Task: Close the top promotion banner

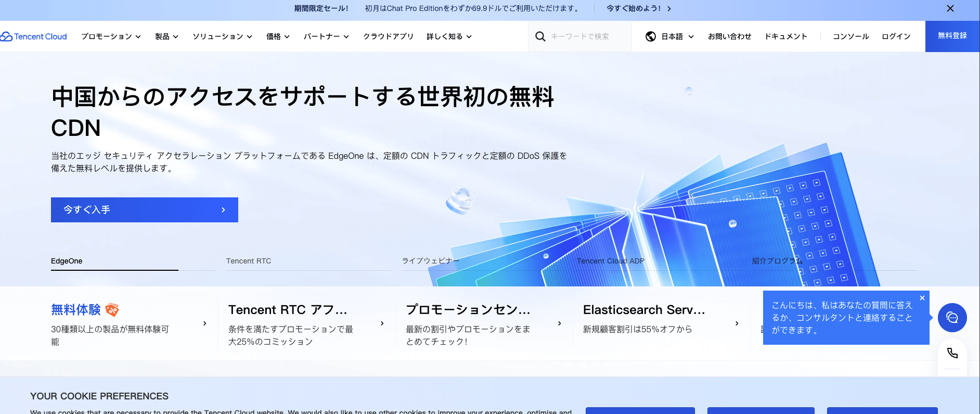Action: (950, 8)
